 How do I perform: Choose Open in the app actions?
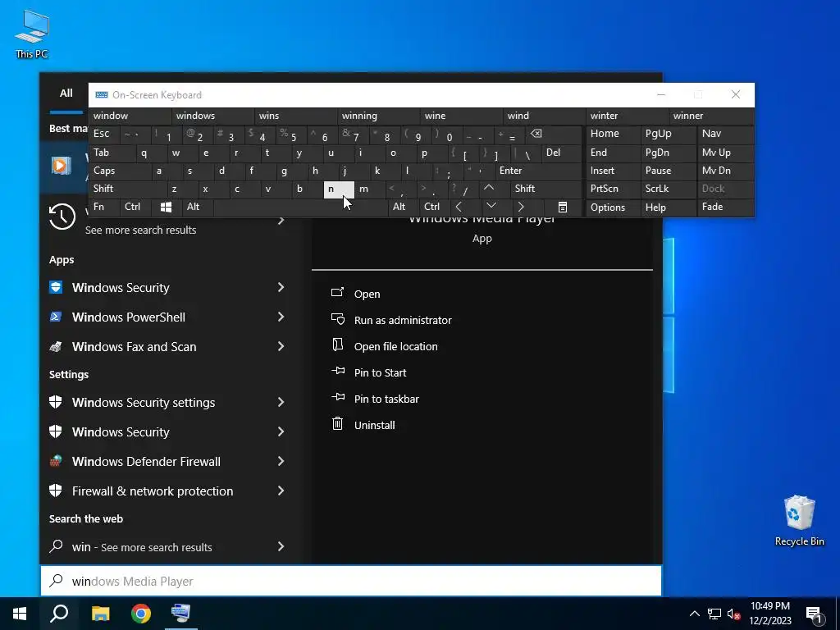pyautogui.click(x=367, y=294)
